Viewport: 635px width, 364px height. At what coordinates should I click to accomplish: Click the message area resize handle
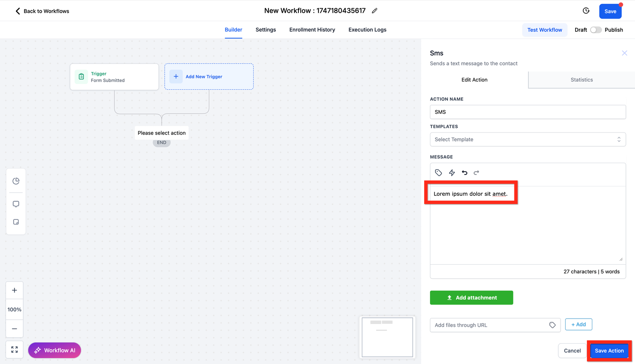pos(621,259)
